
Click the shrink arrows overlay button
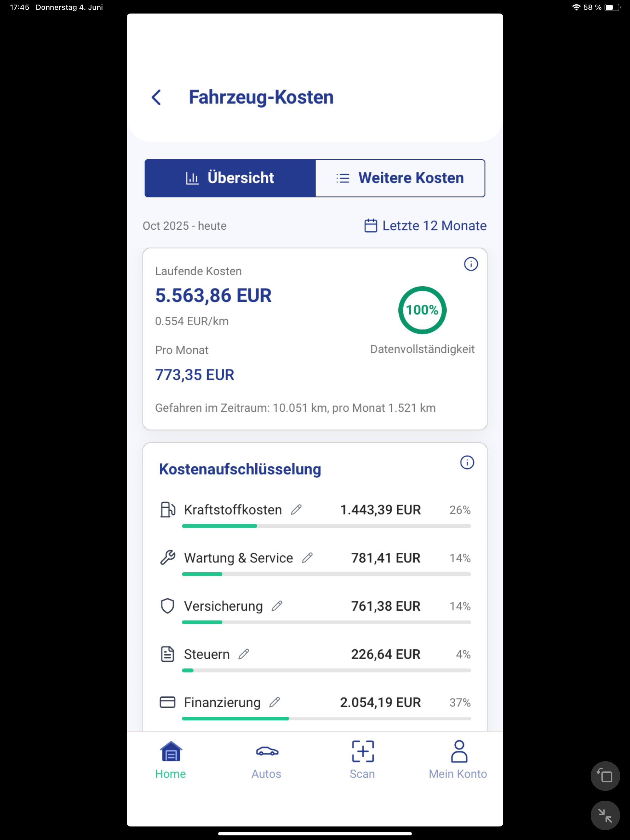click(x=605, y=815)
